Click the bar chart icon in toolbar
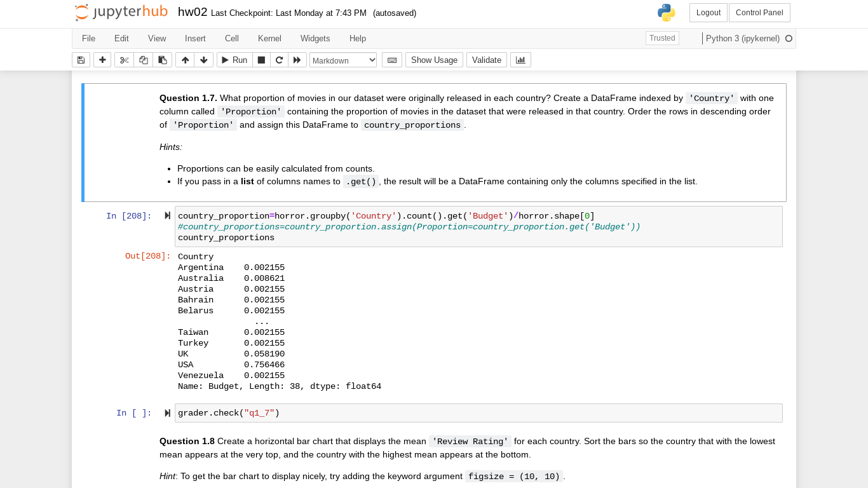Screen dimensions: 868x488 click(520, 60)
